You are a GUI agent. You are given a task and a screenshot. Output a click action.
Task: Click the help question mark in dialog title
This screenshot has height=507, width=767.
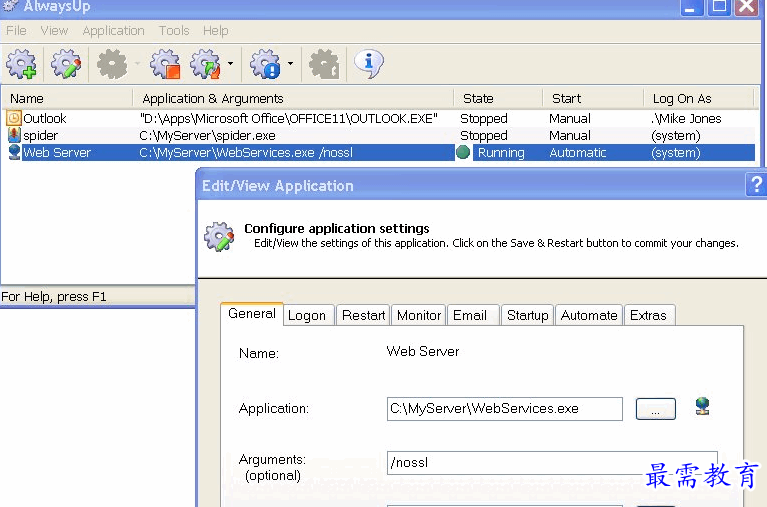click(x=756, y=185)
